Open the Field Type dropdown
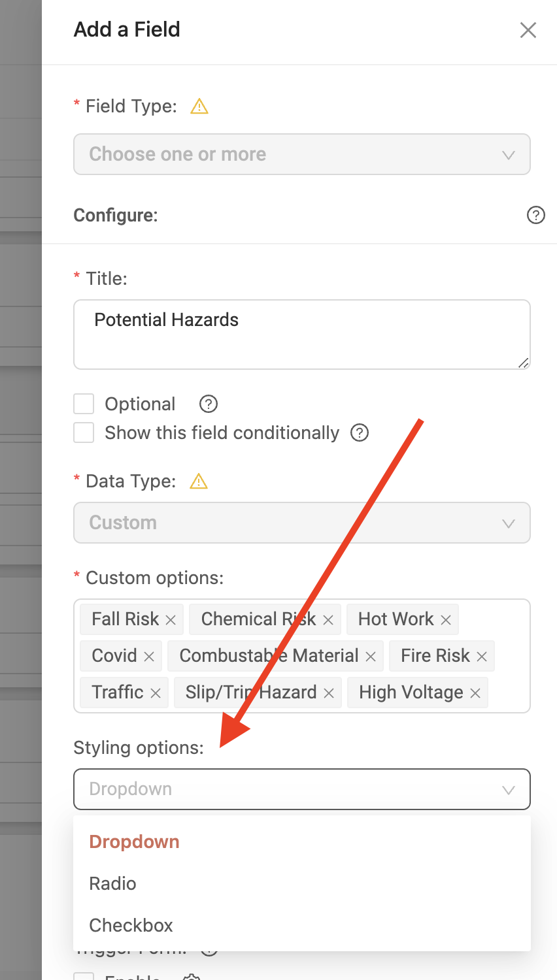Image resolution: width=557 pixels, height=980 pixels. [x=302, y=154]
